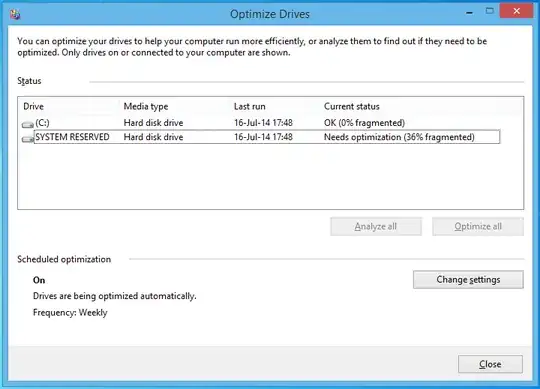Select the SYSTEM RESERVED drive name
The height and width of the screenshot is (389, 540).
coord(72,137)
